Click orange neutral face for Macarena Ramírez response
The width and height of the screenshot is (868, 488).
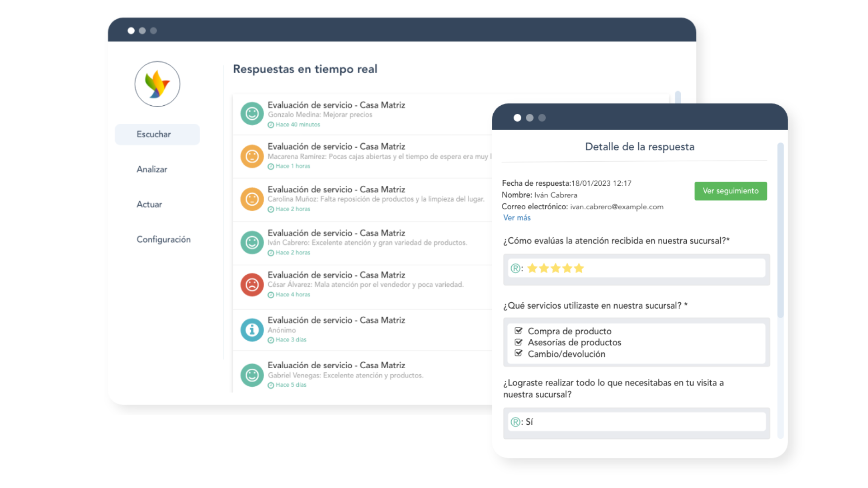click(x=252, y=156)
